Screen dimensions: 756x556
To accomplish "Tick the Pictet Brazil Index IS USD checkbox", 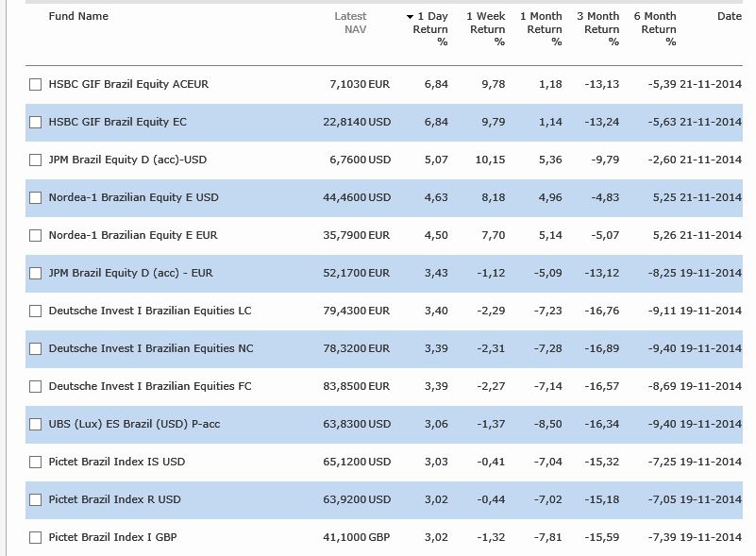I will [35, 462].
